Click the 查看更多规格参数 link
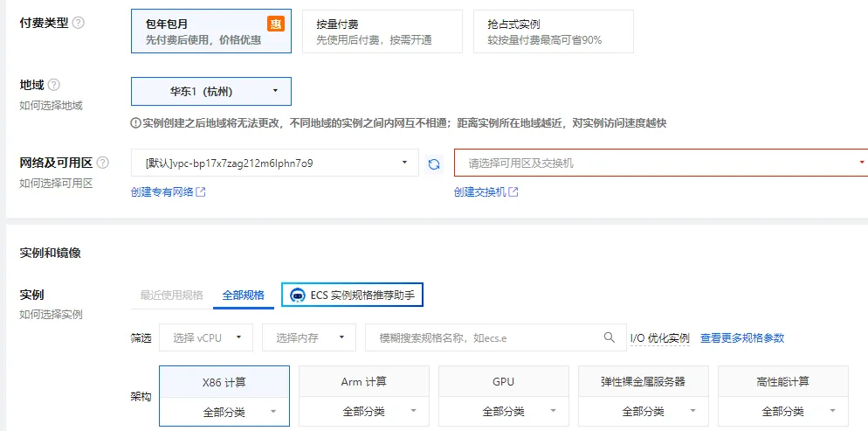 pyautogui.click(x=742, y=338)
